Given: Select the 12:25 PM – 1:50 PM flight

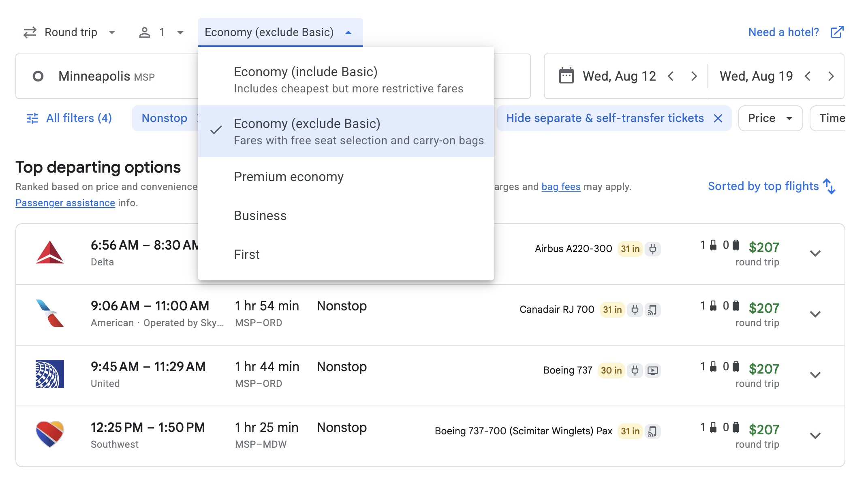Looking at the screenshot, I should pos(430,436).
